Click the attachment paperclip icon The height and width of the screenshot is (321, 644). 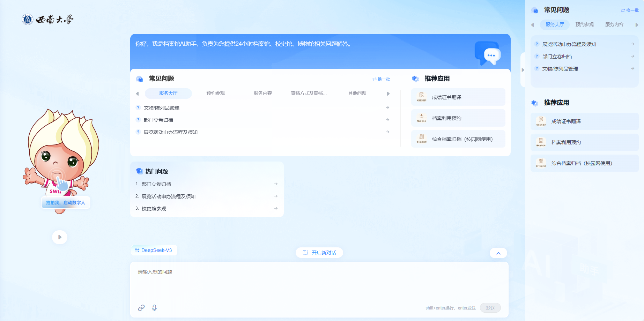(142, 308)
